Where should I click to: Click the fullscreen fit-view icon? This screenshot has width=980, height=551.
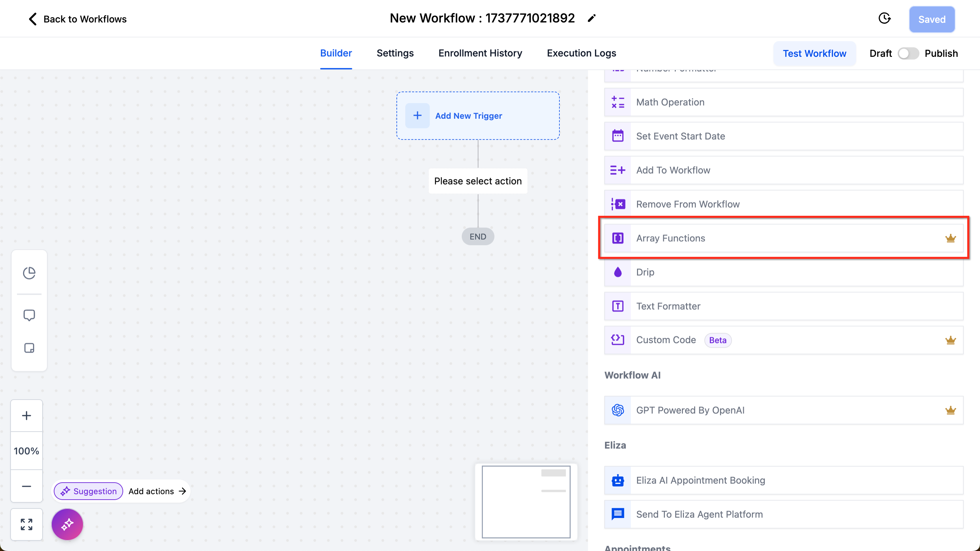pyautogui.click(x=26, y=524)
